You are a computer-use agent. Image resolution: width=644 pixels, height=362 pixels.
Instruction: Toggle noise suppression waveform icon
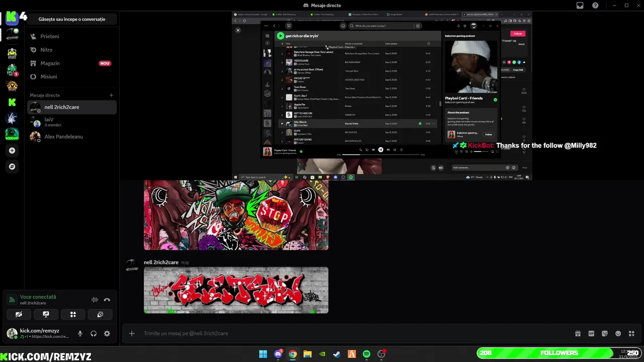pyautogui.click(x=95, y=300)
